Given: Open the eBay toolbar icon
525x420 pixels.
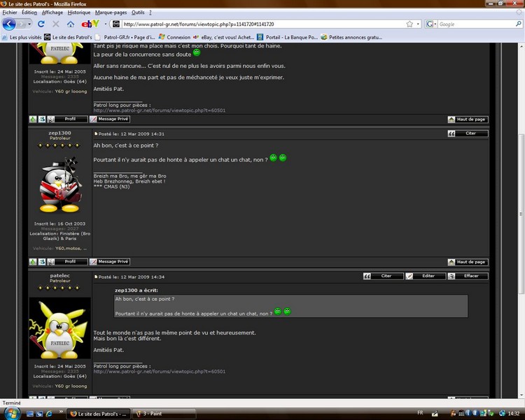Looking at the screenshot, I should (x=90, y=24).
